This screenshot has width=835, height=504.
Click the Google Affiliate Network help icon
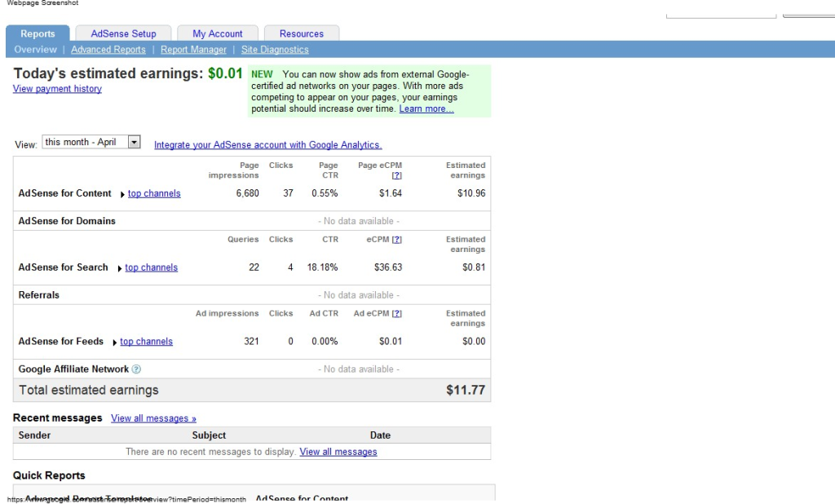(x=136, y=369)
